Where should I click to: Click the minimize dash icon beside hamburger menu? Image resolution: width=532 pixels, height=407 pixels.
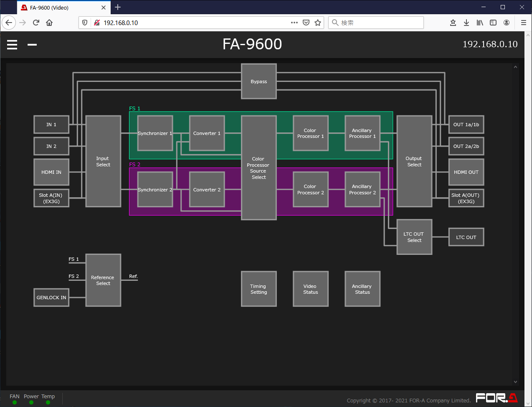click(32, 44)
